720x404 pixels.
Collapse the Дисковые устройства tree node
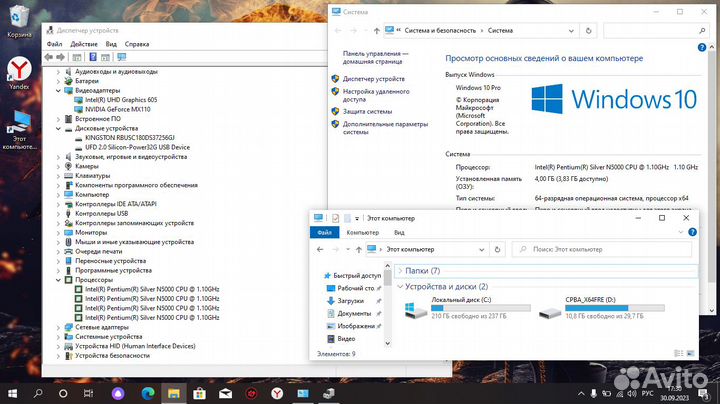tap(58, 129)
